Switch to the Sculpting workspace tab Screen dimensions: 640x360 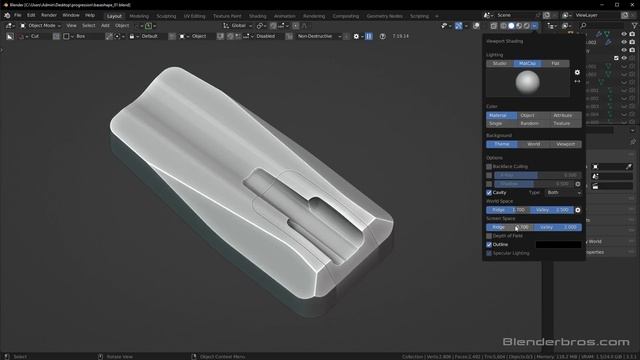point(166,16)
